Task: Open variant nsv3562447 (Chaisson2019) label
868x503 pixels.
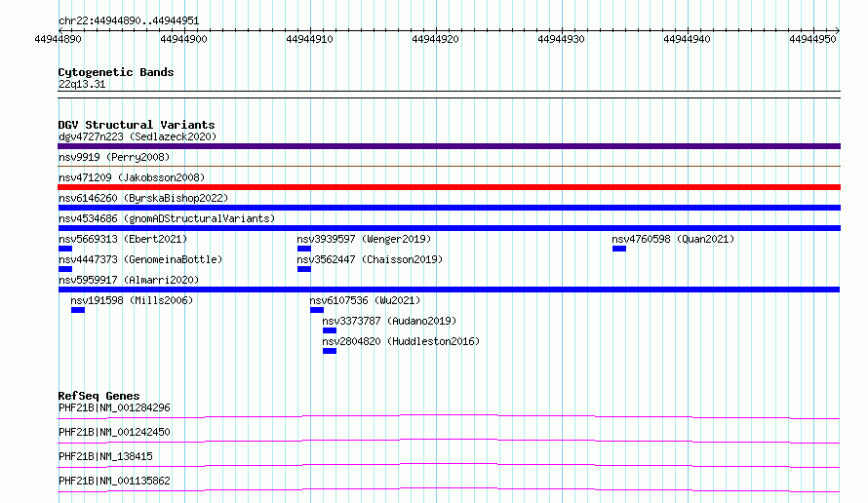Action: click(370, 259)
